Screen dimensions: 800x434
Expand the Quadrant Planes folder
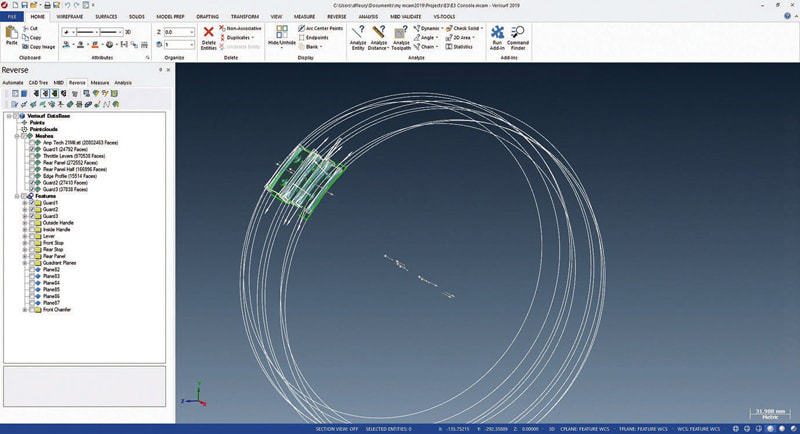pyautogui.click(x=24, y=263)
